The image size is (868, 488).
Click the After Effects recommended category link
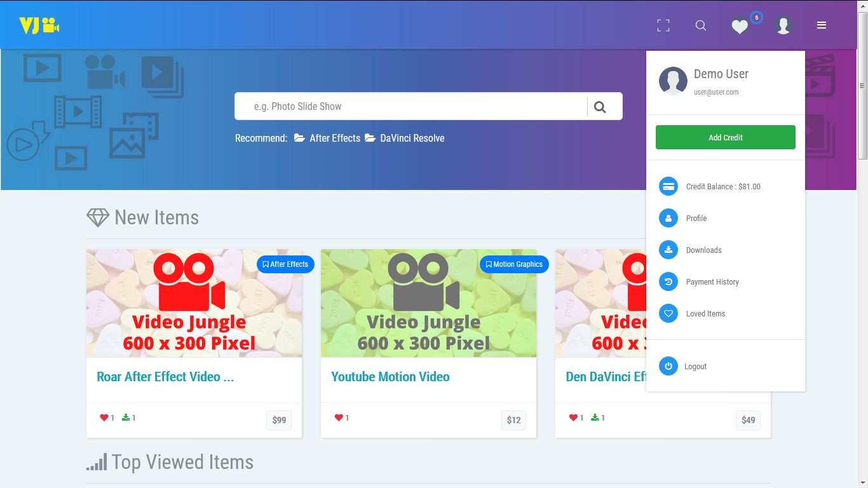[334, 139]
